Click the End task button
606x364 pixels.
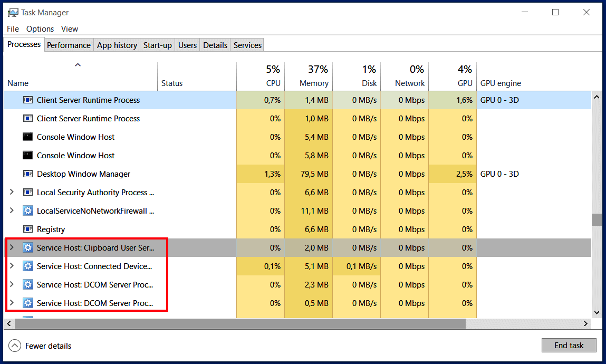pyautogui.click(x=569, y=345)
